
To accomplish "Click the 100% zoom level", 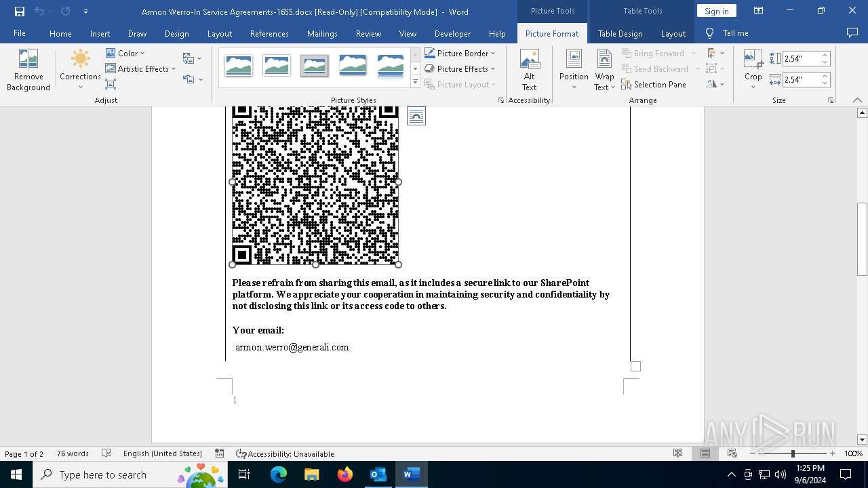I will (853, 453).
